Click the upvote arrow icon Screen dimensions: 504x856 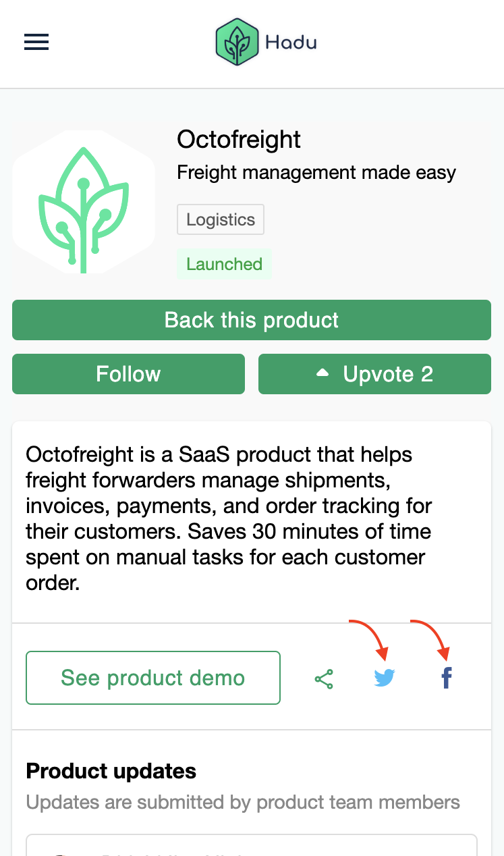click(x=323, y=373)
